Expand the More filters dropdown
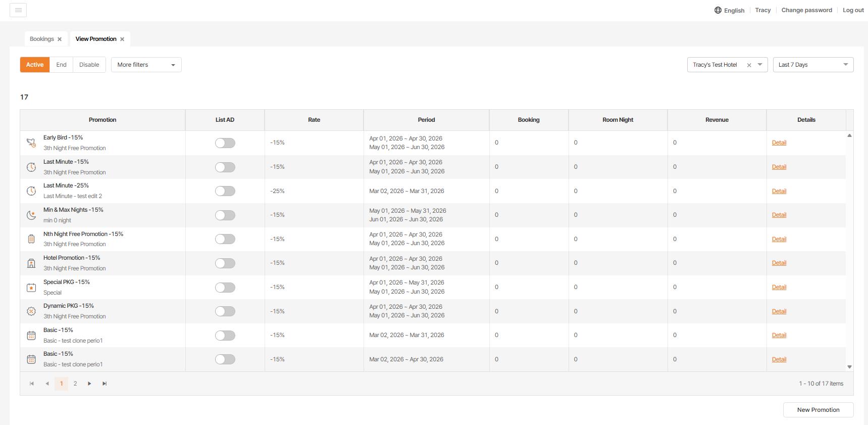Screen dimensions: 868x425 tap(146, 65)
